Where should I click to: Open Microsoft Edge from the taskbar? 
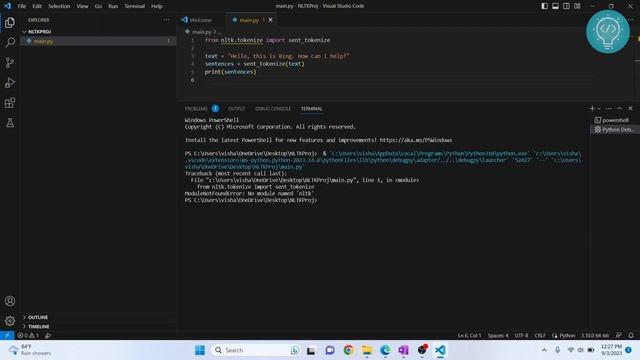(385, 350)
